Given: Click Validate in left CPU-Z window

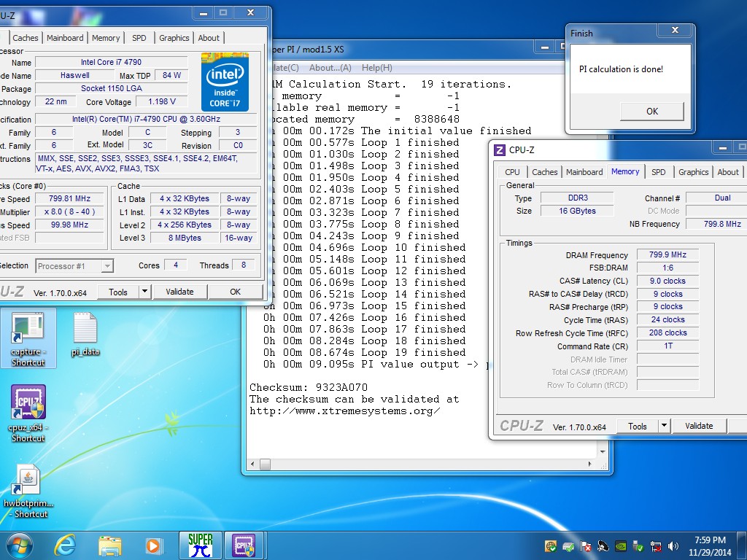Looking at the screenshot, I should coord(179,292).
